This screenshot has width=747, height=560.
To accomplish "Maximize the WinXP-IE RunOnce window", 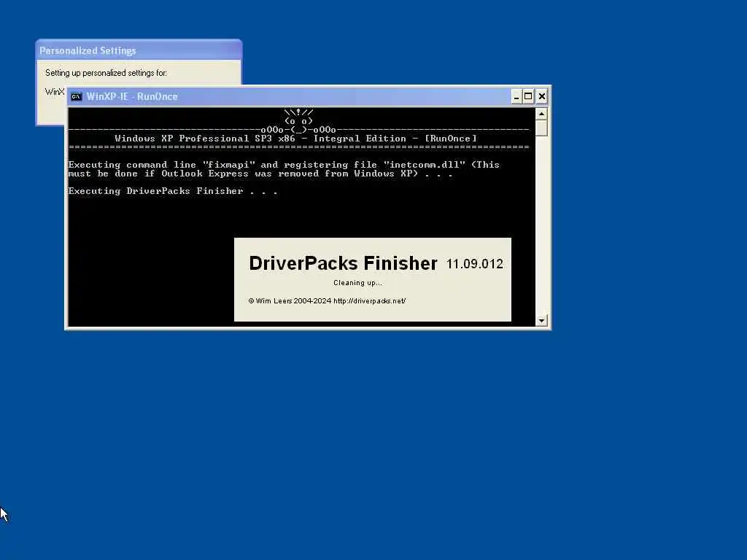I will (x=528, y=97).
